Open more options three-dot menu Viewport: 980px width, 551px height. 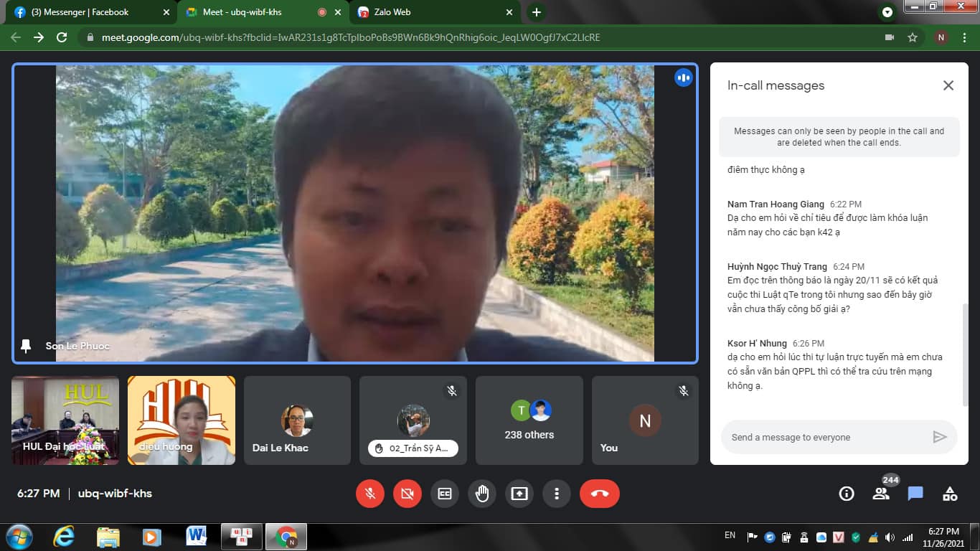[557, 494]
